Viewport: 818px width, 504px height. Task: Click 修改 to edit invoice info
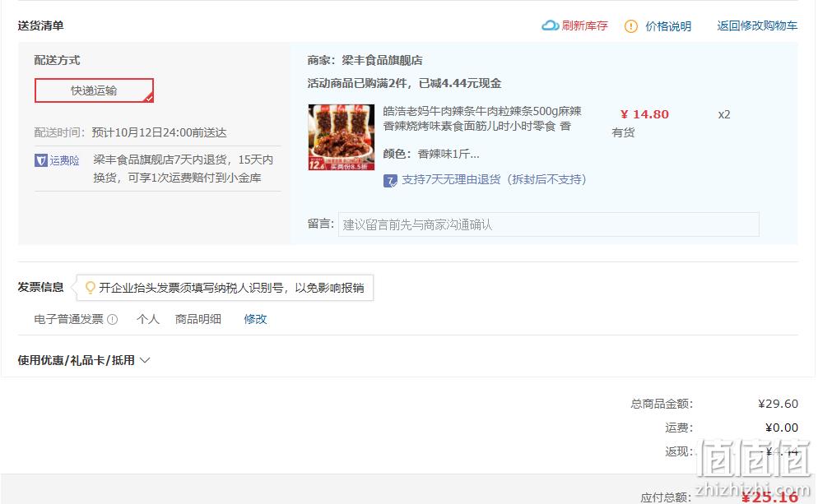[255, 319]
